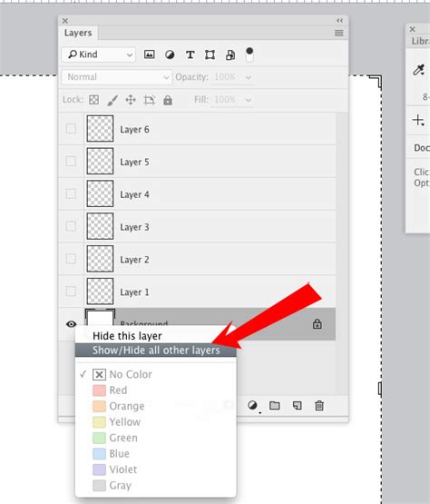Image resolution: width=430 pixels, height=504 pixels.
Task: Lock position move icon
Action: (x=131, y=100)
